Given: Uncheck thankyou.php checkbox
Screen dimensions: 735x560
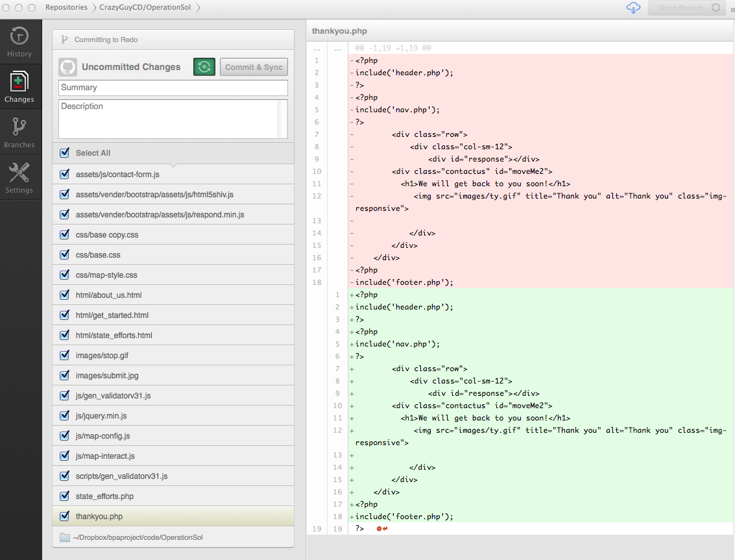Looking at the screenshot, I should click(x=65, y=517).
